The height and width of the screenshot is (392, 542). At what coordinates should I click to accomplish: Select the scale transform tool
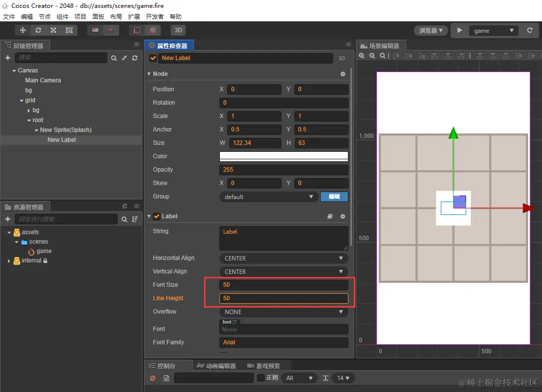53,30
